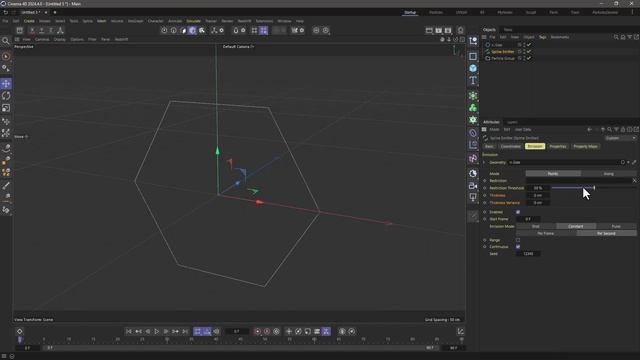Screen dimensions: 640x360
Task: Click the Play forward button
Action: click(157, 331)
